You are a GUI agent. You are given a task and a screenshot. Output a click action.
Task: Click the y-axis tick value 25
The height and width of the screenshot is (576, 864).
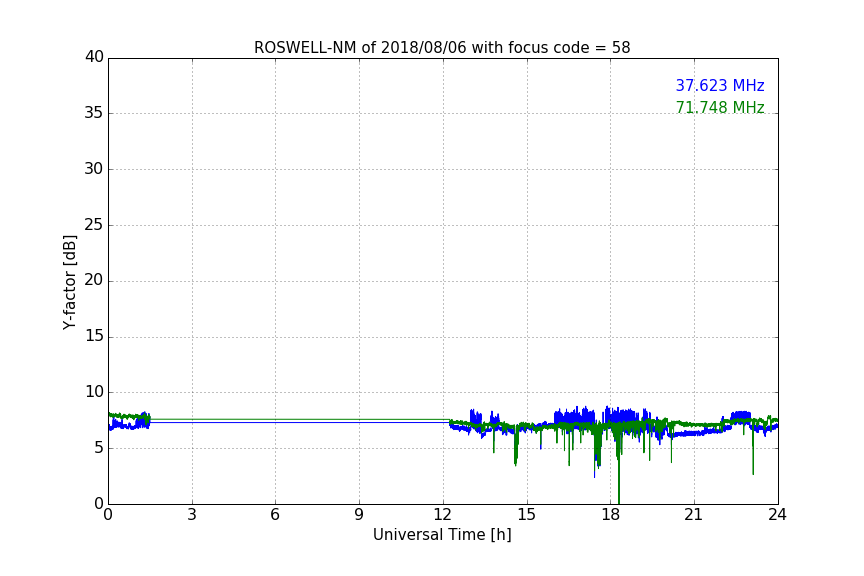tap(94, 224)
